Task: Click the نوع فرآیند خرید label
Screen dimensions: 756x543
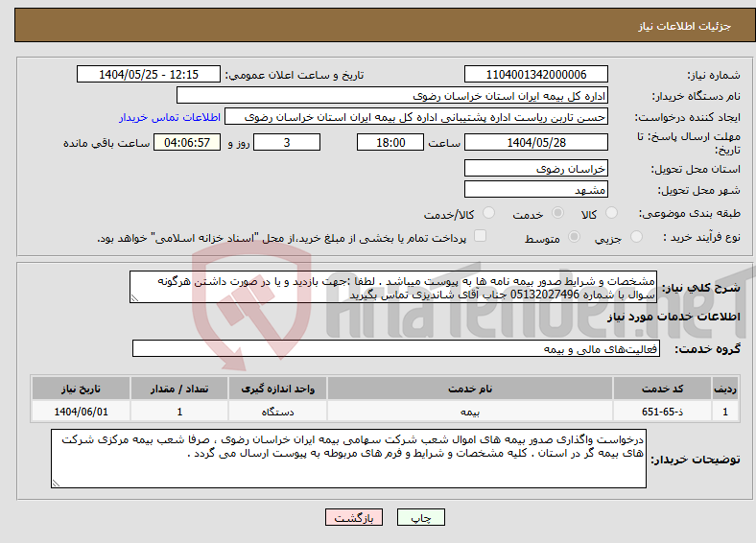Action: [701, 237]
